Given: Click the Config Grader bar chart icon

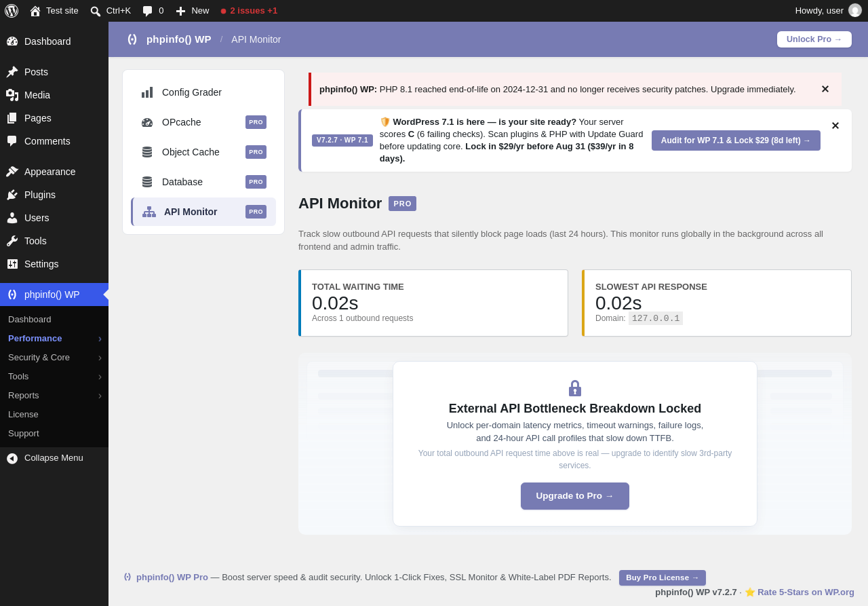Looking at the screenshot, I should [x=147, y=92].
